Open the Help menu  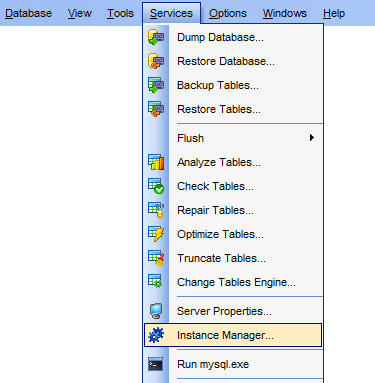334,13
